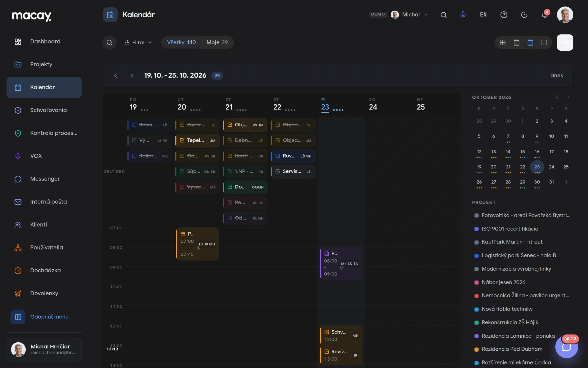Toggle the Do... OM MH task checkbox
Screen dimensions: 588x368
tap(230, 187)
